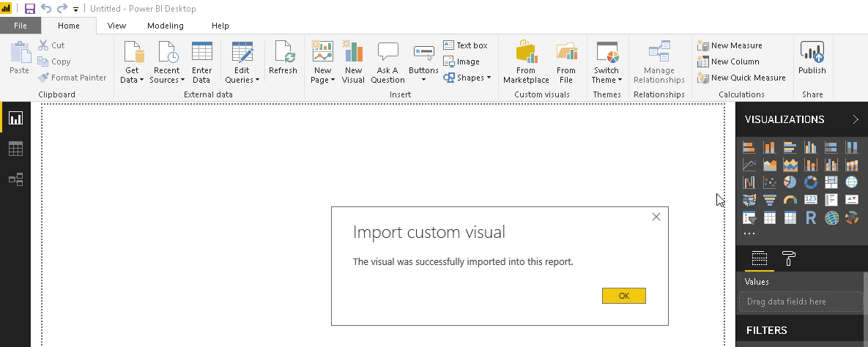
Task: Collapse the Visualizations pane chevron
Action: point(855,119)
